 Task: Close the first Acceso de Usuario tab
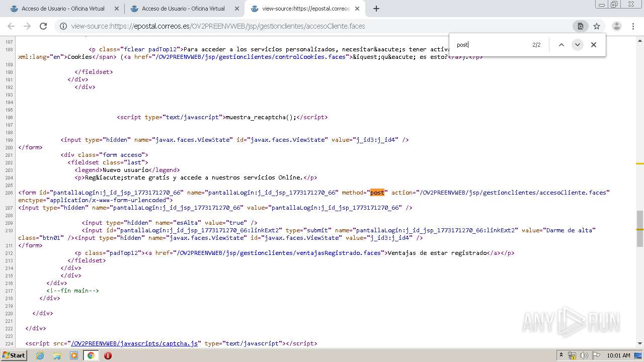pos(117,9)
